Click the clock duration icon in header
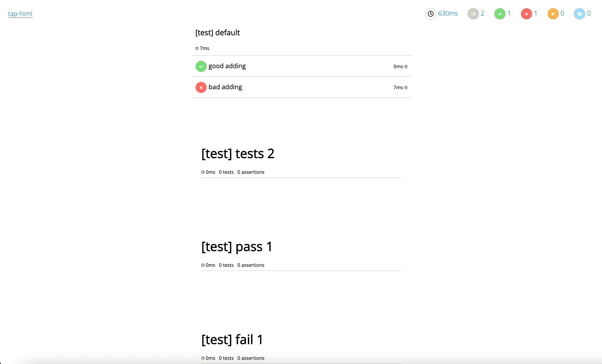Image resolution: width=602 pixels, height=364 pixels. point(430,14)
